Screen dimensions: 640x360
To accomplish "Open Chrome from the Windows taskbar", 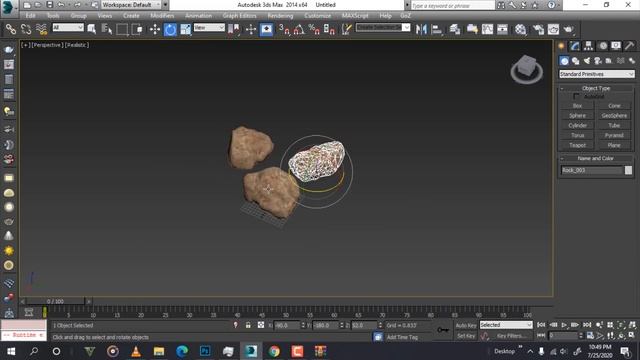I will [x=274, y=351].
